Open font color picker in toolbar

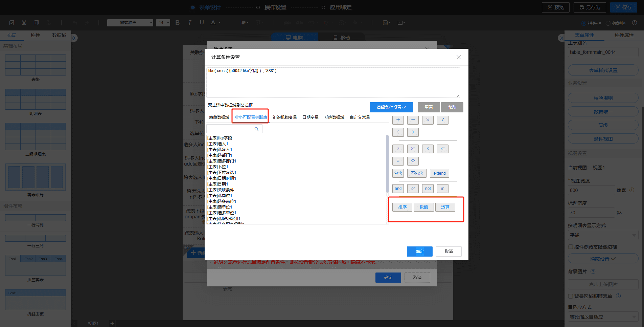215,23
